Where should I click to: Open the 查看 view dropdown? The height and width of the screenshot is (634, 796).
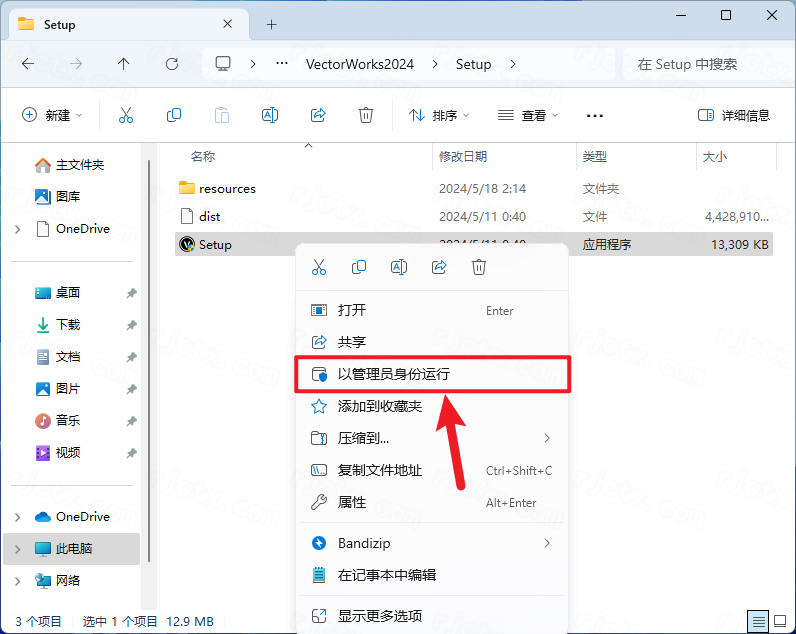pyautogui.click(x=528, y=115)
